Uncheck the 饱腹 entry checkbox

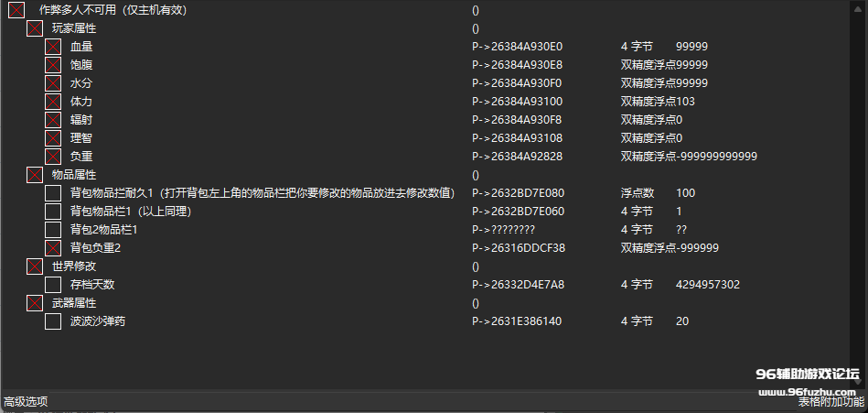pyautogui.click(x=53, y=65)
